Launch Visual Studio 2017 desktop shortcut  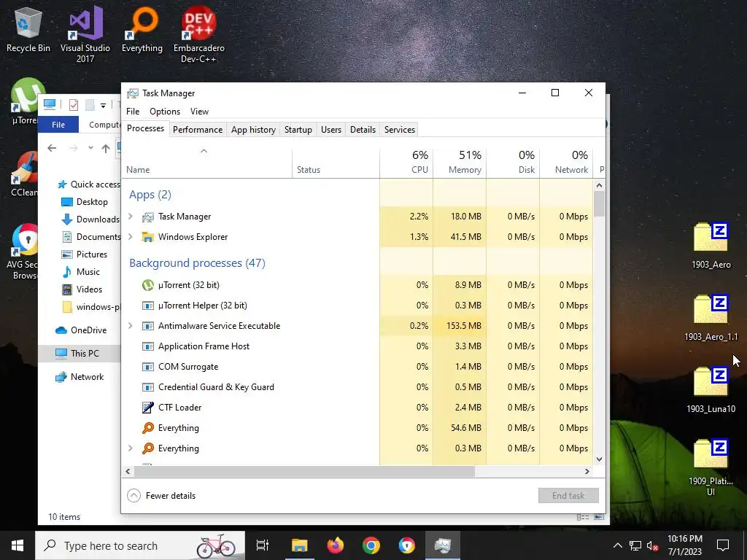click(85, 34)
